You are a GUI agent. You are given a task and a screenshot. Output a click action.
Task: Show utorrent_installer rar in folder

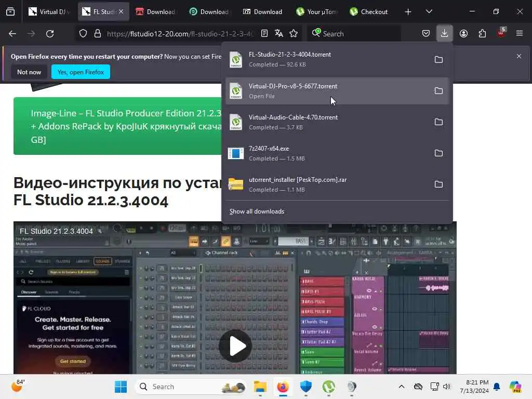[x=438, y=184]
